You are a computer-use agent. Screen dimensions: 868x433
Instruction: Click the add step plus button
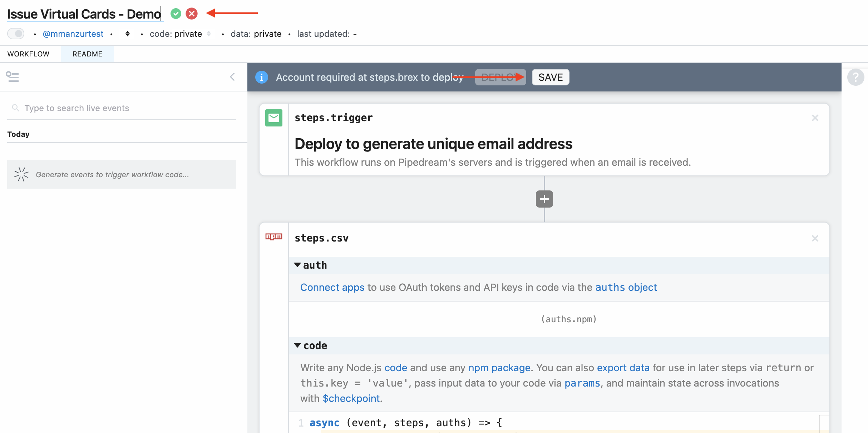pyautogui.click(x=544, y=199)
